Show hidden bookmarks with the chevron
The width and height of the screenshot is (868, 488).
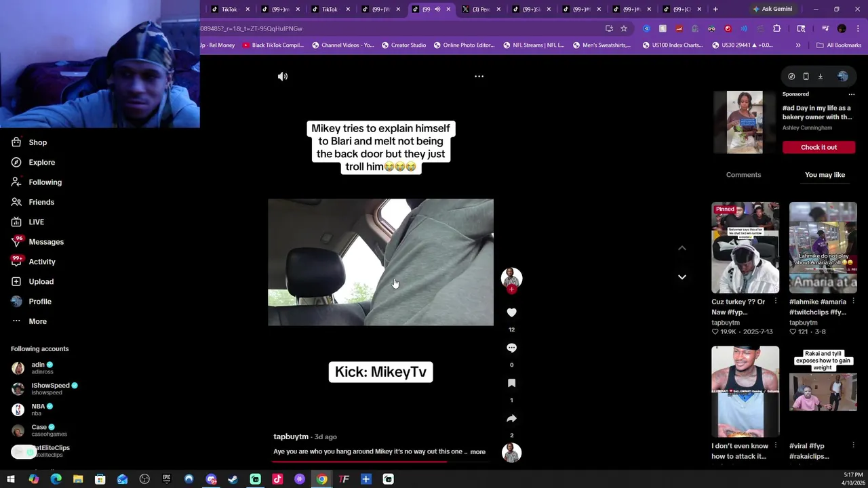tap(798, 45)
